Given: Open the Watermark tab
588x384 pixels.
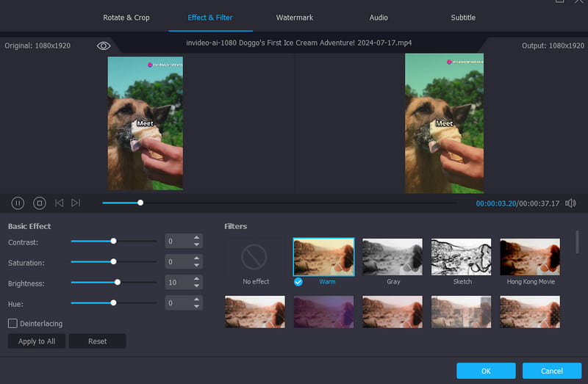Looking at the screenshot, I should pyautogui.click(x=294, y=17).
